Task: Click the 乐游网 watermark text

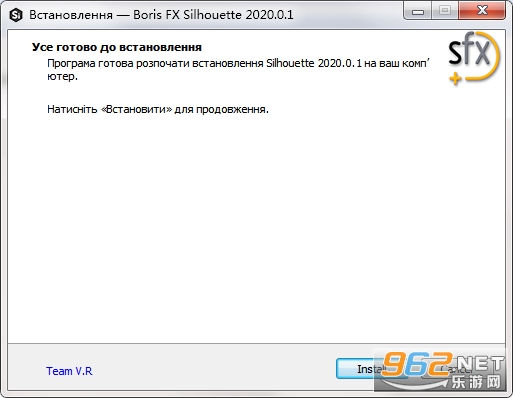Action: [x=477, y=382]
